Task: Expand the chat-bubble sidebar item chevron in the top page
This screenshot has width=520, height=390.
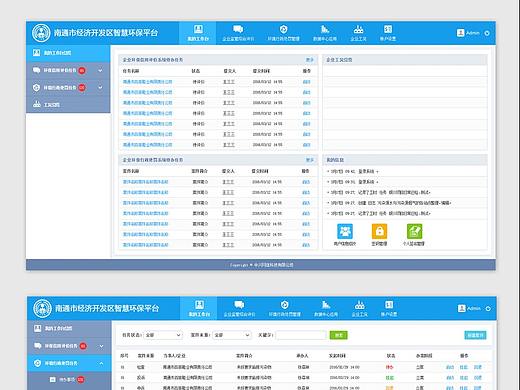Action: pos(100,70)
